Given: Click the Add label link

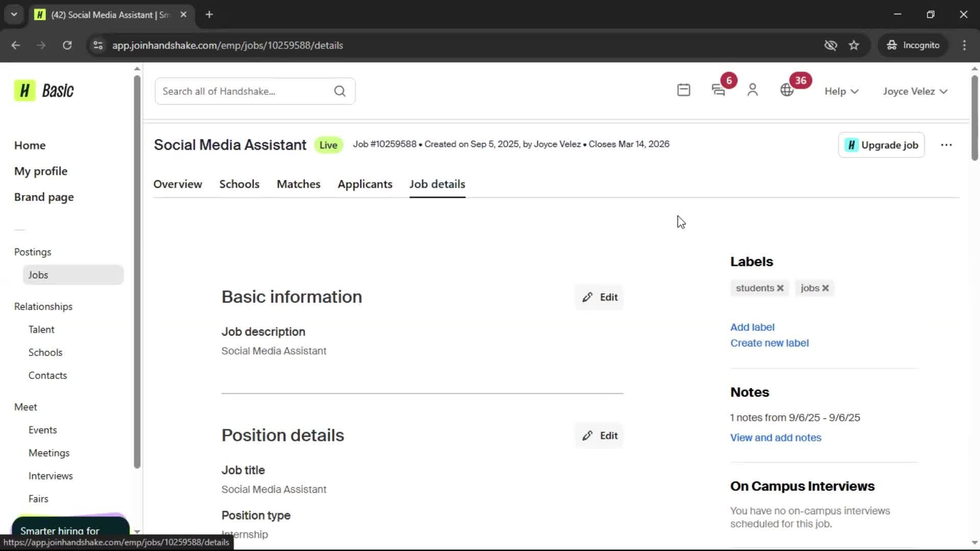Looking at the screenshot, I should [752, 327].
